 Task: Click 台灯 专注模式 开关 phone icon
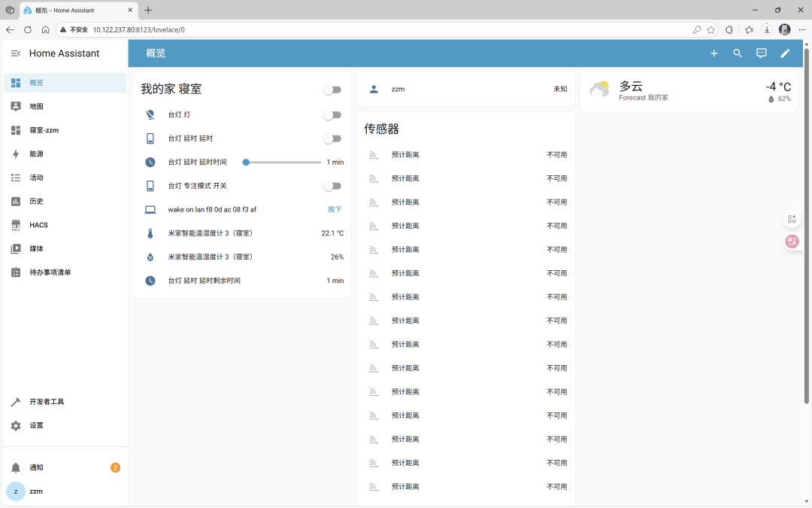(150, 186)
